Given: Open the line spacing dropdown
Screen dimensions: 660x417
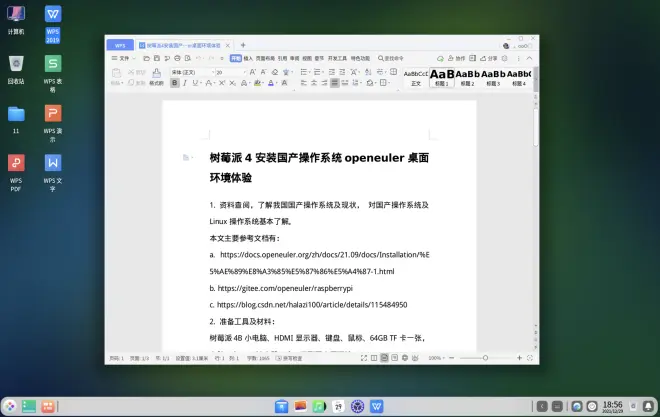Looking at the screenshot, I should click(361, 83).
